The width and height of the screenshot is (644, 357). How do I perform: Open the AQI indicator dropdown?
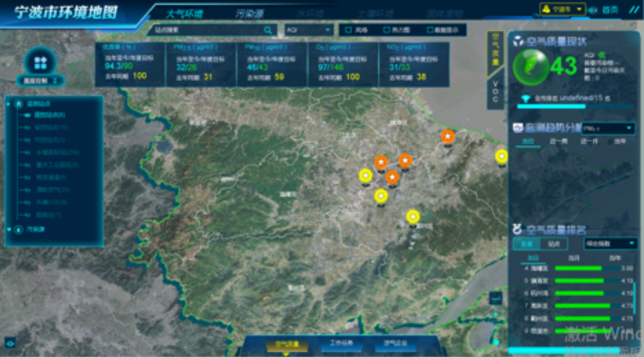click(309, 30)
